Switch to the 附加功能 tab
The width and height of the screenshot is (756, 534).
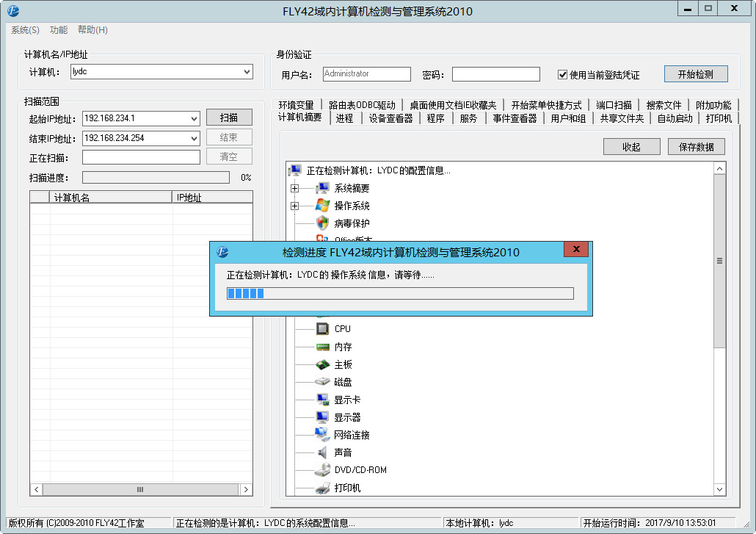(x=713, y=105)
